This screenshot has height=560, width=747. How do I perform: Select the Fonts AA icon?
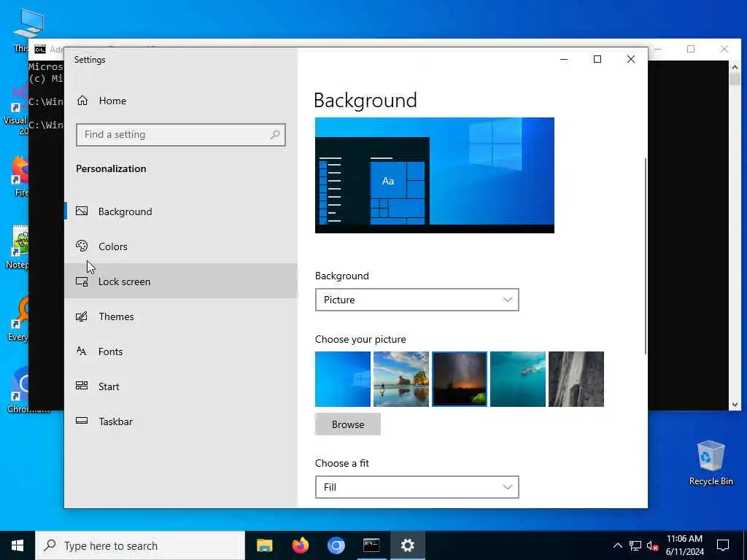pos(82,351)
